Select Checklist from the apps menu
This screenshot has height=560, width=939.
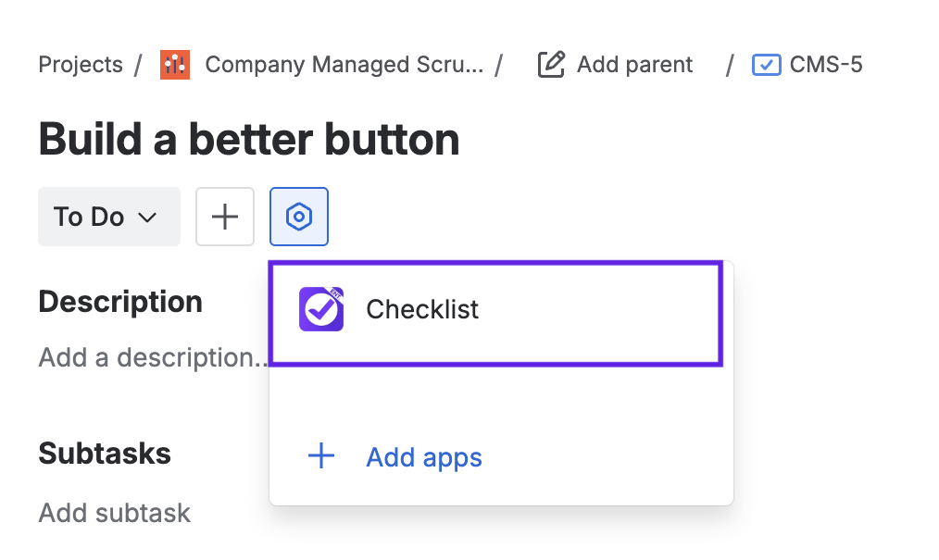422,309
